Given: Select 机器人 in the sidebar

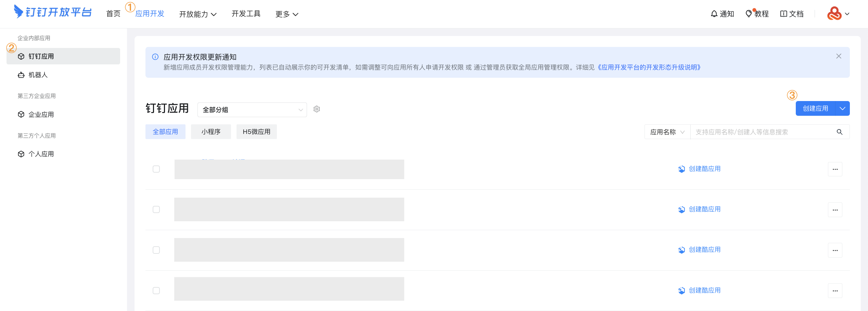Looking at the screenshot, I should pos(63,75).
